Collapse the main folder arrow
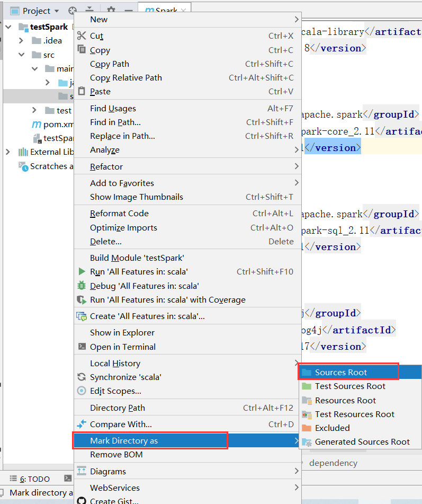The height and width of the screenshot is (504, 422). [35, 69]
